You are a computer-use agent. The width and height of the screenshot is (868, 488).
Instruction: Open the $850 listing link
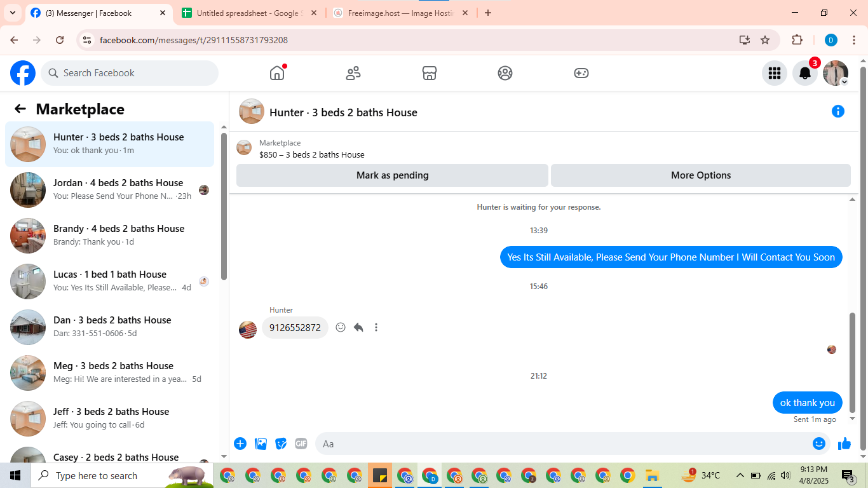[312, 154]
